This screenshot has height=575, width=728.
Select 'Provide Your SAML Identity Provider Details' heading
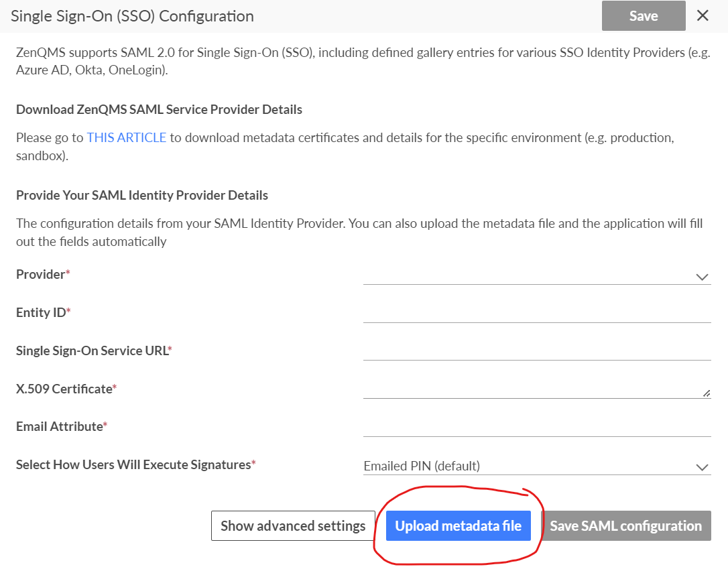(x=142, y=196)
